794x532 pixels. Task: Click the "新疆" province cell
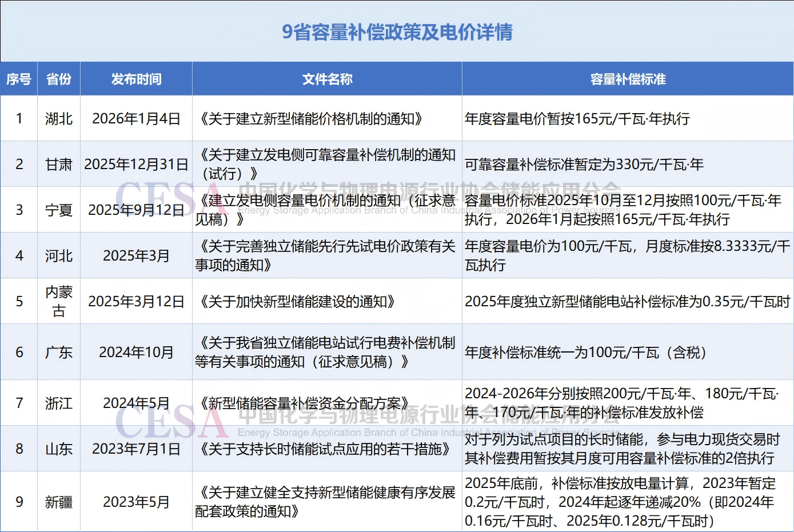[59, 502]
